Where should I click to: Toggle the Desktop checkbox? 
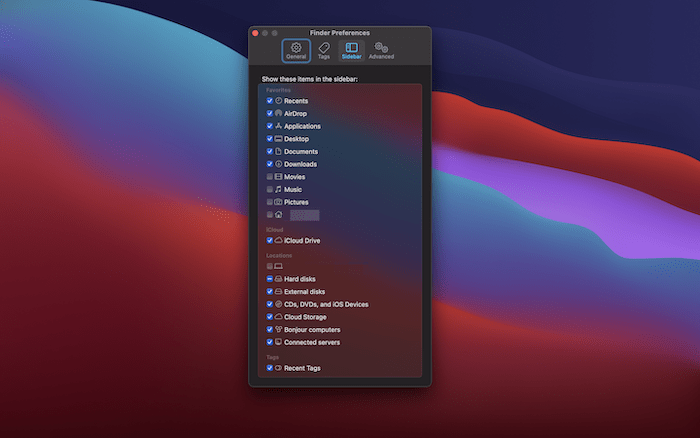[x=270, y=138]
